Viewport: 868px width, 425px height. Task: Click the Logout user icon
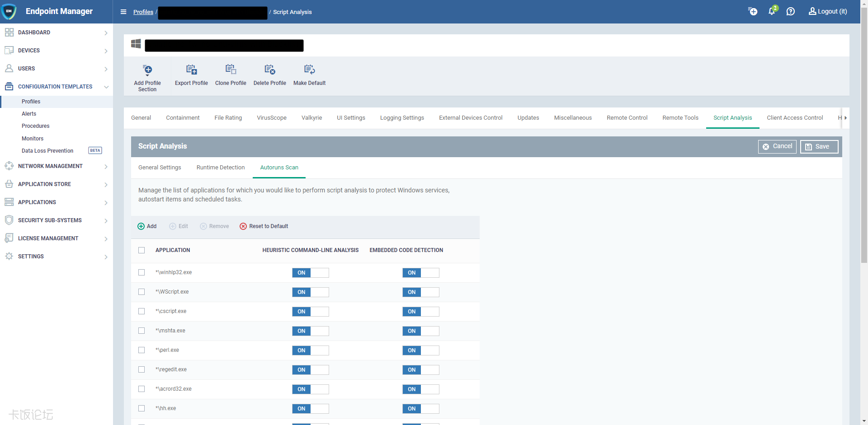point(812,11)
